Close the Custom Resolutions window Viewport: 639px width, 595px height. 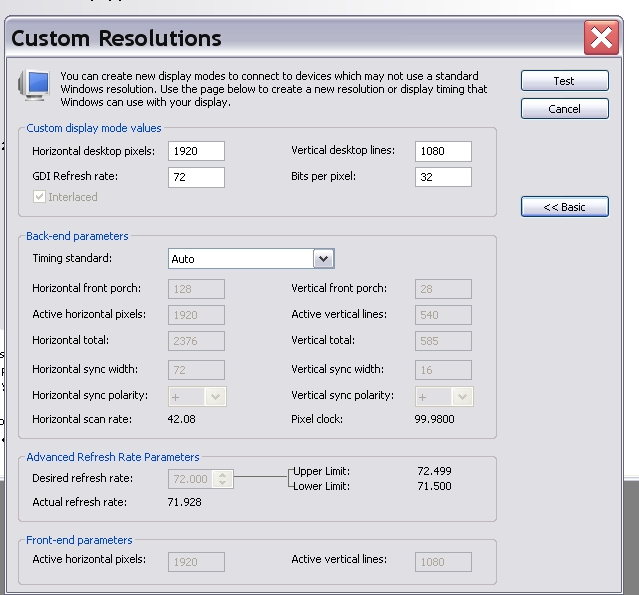point(601,37)
